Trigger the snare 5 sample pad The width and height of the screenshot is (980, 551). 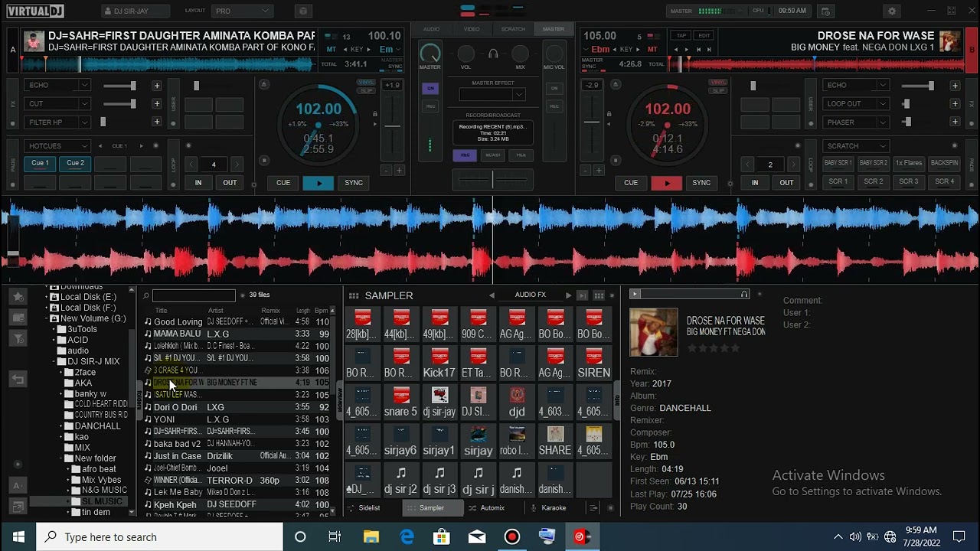[400, 402]
